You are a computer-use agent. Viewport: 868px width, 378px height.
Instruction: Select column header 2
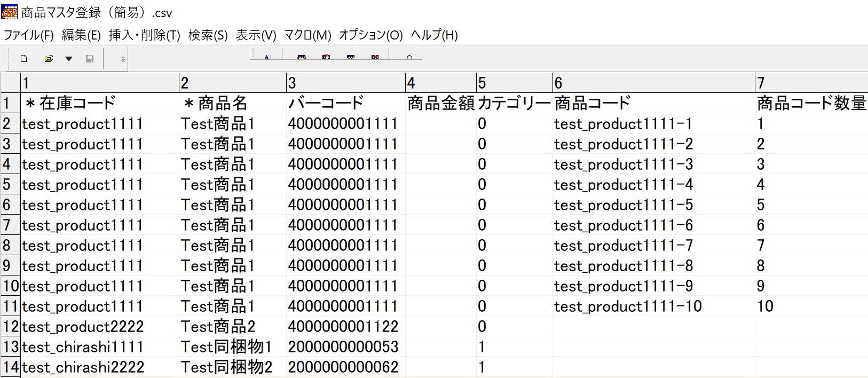tap(233, 83)
